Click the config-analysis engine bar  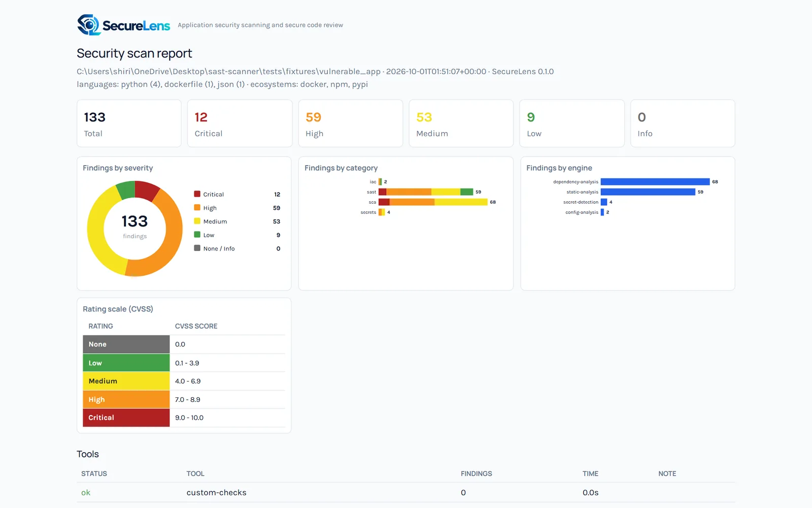click(x=602, y=212)
